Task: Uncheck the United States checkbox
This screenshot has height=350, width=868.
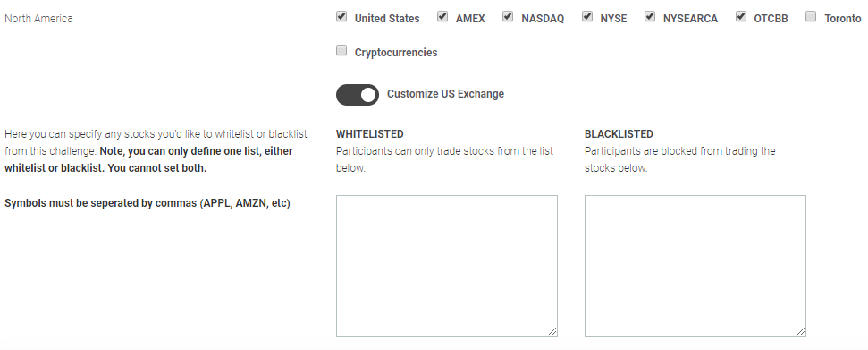Action: coord(341,17)
